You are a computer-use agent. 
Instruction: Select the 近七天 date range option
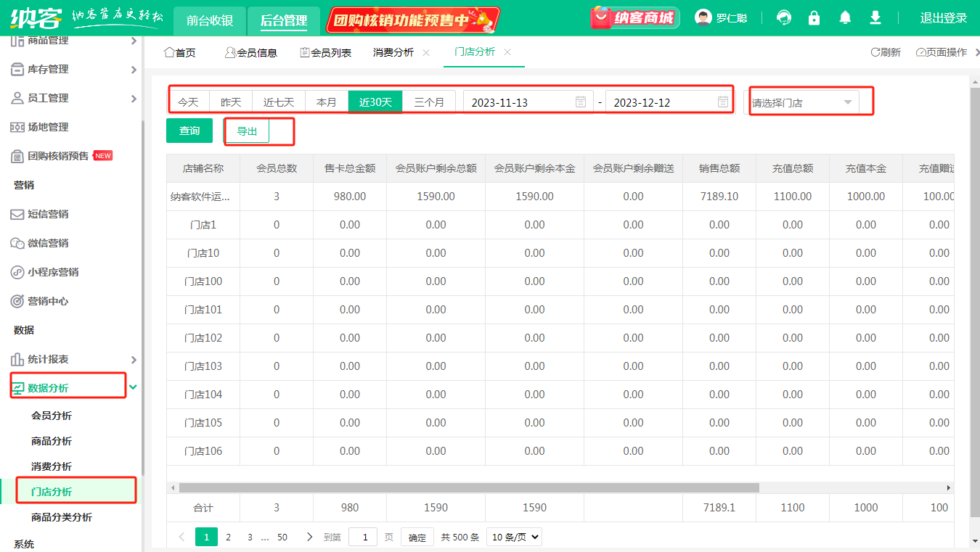point(279,102)
